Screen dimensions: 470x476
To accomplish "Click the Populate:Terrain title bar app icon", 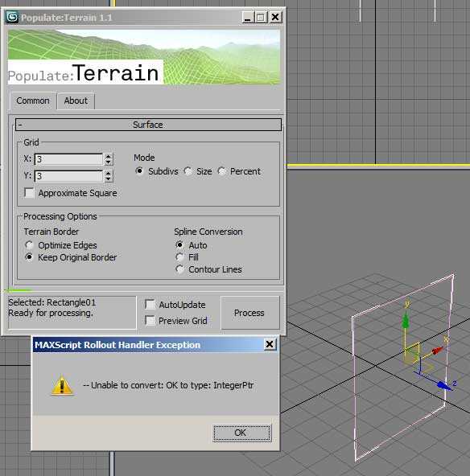I will coord(12,18).
